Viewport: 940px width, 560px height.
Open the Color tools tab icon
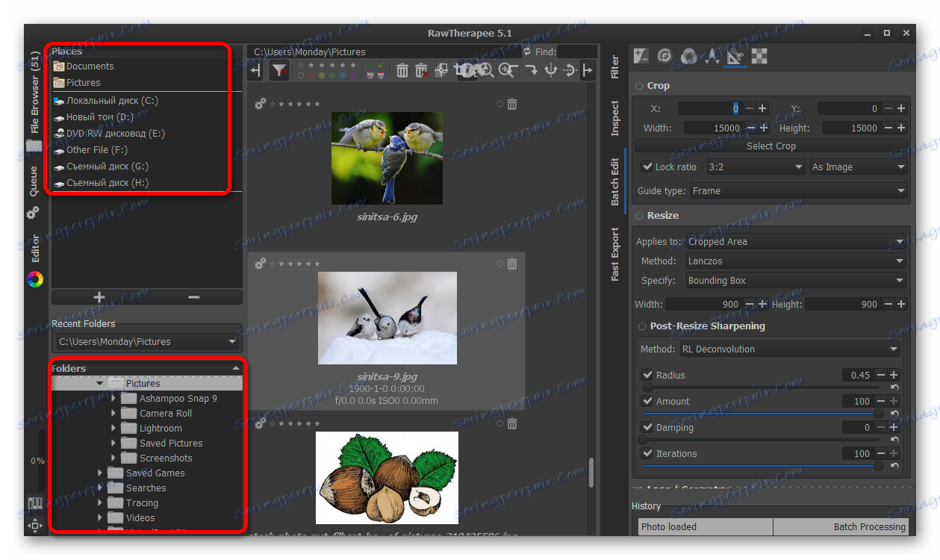point(688,56)
